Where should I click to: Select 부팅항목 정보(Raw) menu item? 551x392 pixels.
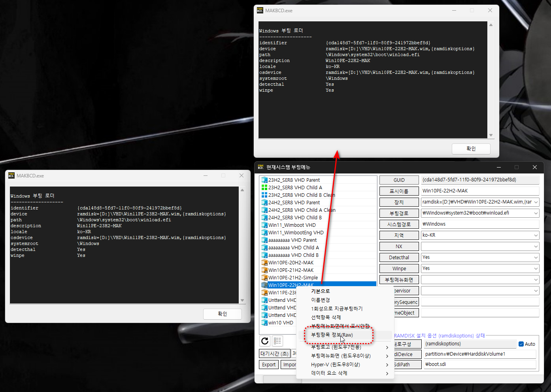click(345, 335)
